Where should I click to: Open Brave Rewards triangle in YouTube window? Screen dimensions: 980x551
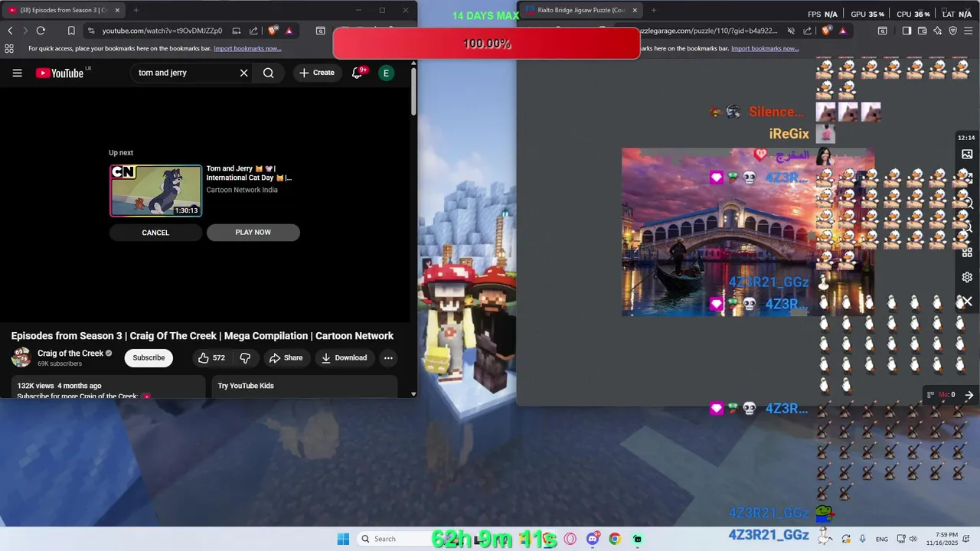[289, 31]
